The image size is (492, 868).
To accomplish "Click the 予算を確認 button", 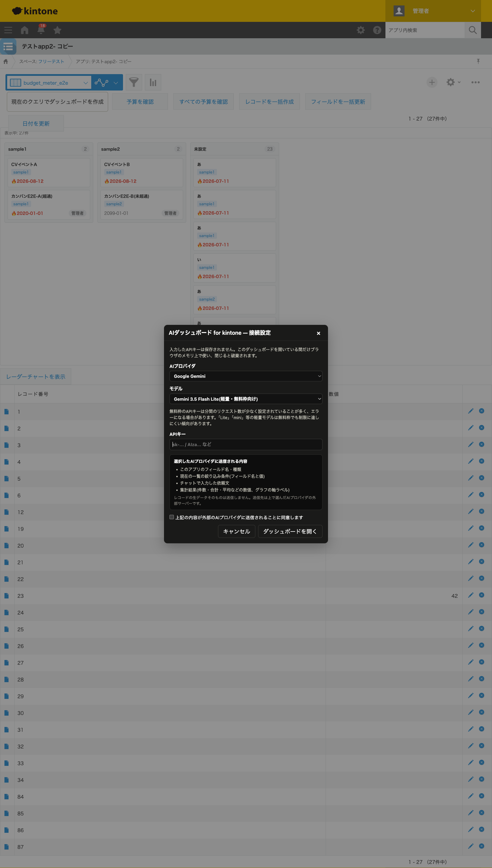I will tap(140, 102).
